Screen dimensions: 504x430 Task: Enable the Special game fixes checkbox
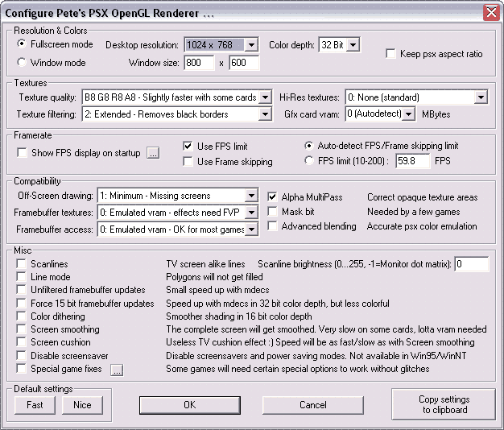[21, 368]
